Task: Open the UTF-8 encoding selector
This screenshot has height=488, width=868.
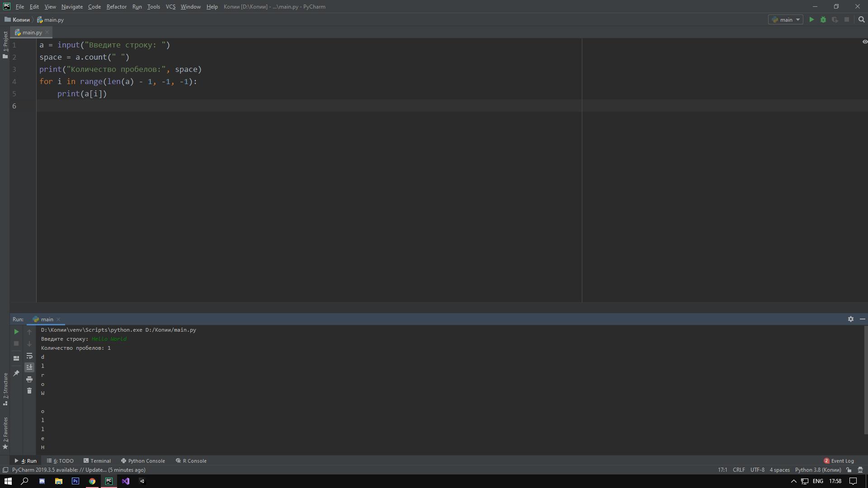Action: (757, 470)
